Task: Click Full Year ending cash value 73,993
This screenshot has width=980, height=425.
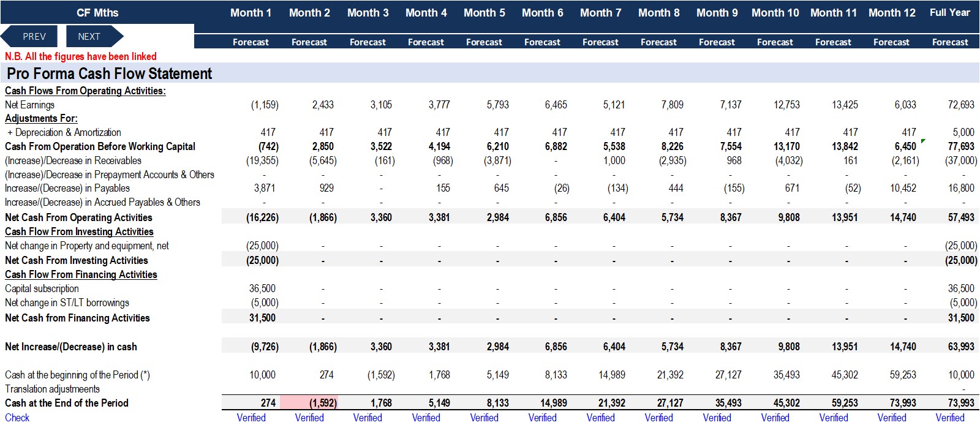Action: [x=961, y=403]
